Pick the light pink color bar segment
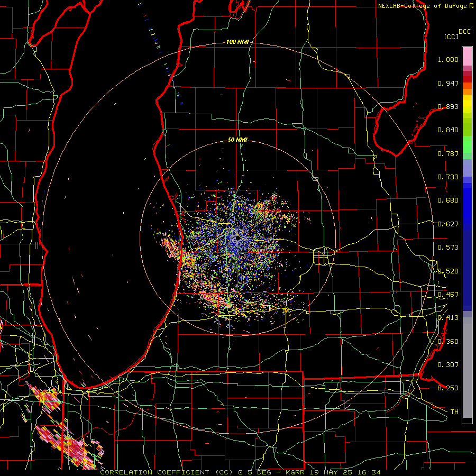 467,56
